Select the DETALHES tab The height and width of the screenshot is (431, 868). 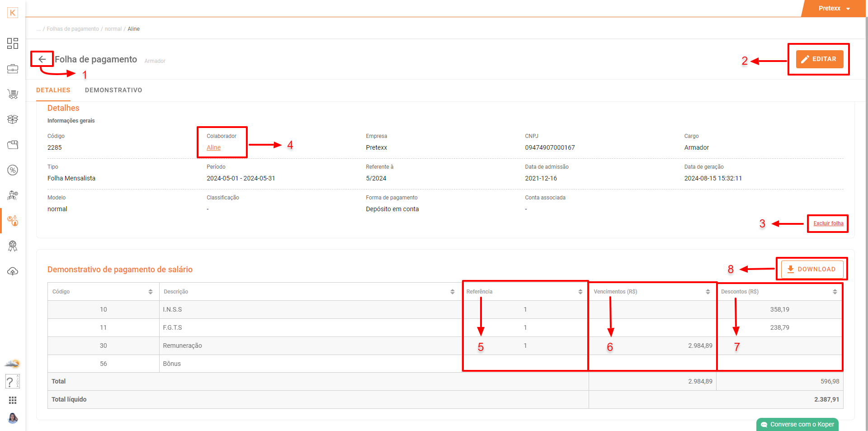tap(53, 90)
